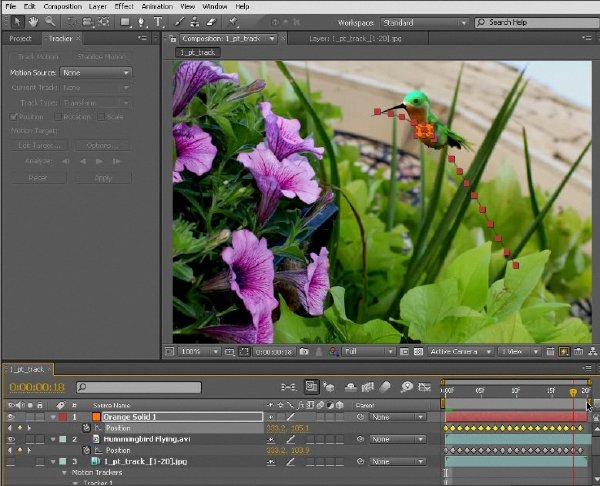Open the timeline icon in viewer footer

point(579,351)
